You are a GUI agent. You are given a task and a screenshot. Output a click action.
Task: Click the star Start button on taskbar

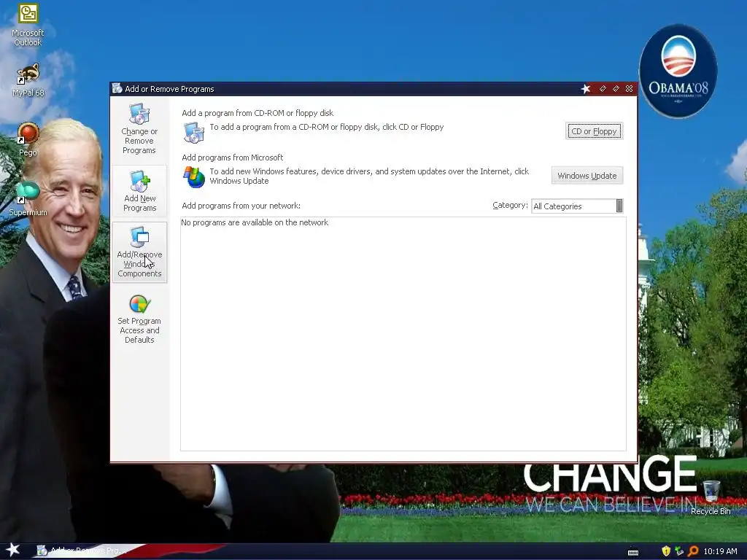tap(13, 550)
